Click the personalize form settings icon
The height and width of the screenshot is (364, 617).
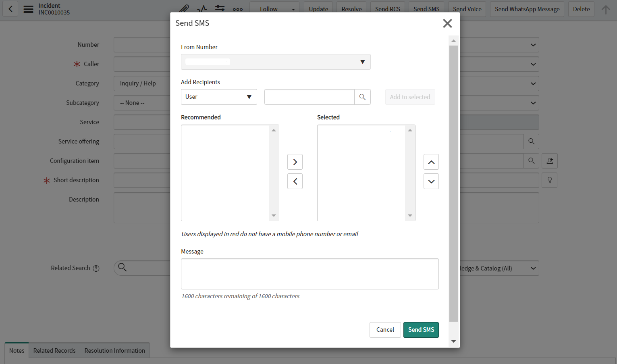pos(220,9)
